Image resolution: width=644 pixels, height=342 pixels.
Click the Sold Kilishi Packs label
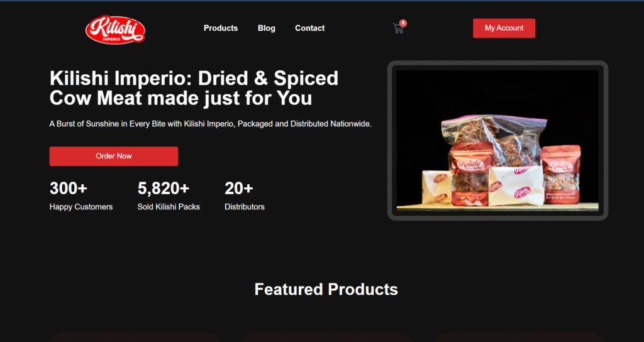coord(169,207)
